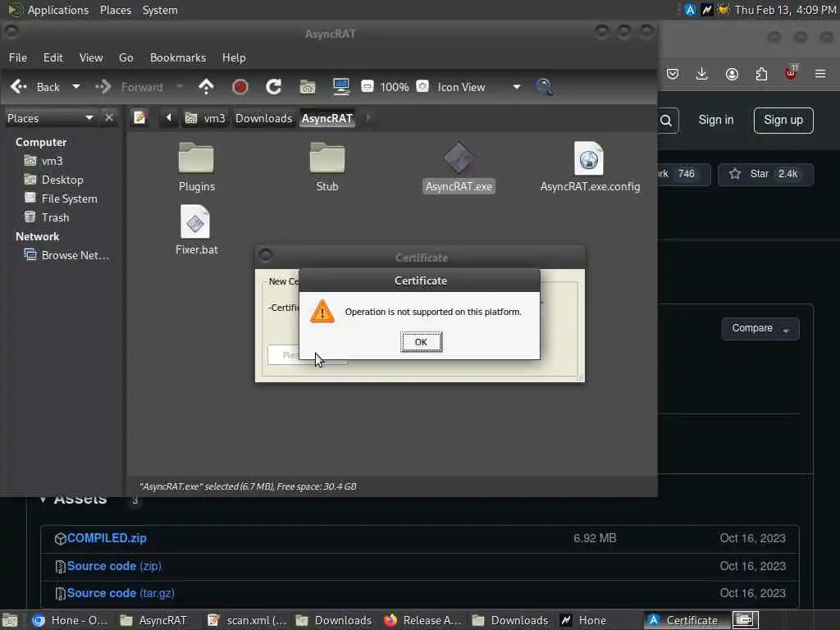Zoom in with the plus icon
Screen dimensions: 840x630
pyautogui.click(x=422, y=86)
